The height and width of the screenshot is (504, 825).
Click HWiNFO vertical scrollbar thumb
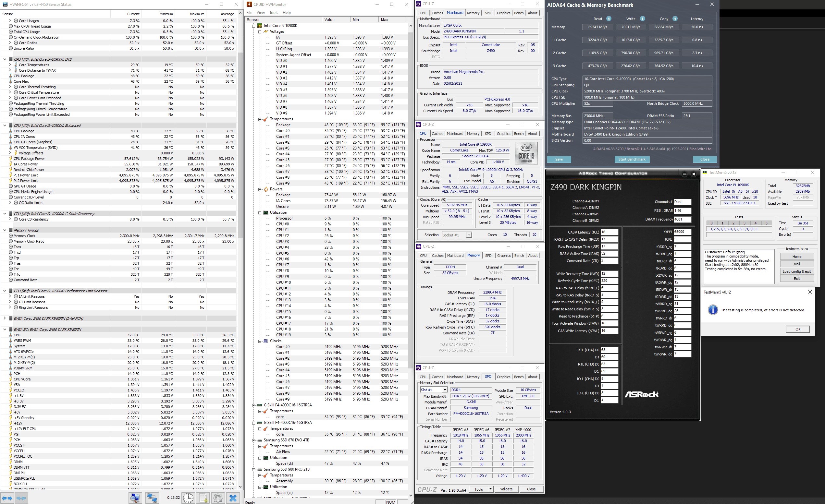(240, 145)
